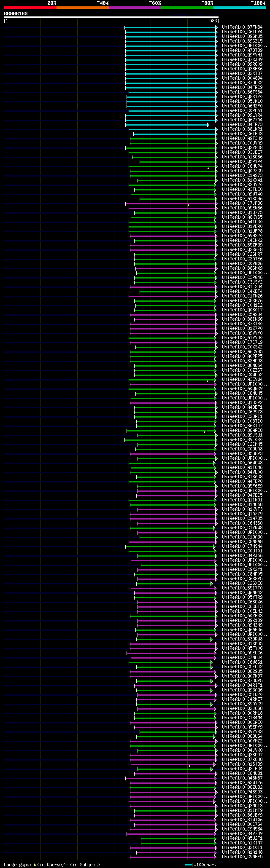Click the white query length ruler bar
Screen dimensions: 270x868
pos(111,17)
